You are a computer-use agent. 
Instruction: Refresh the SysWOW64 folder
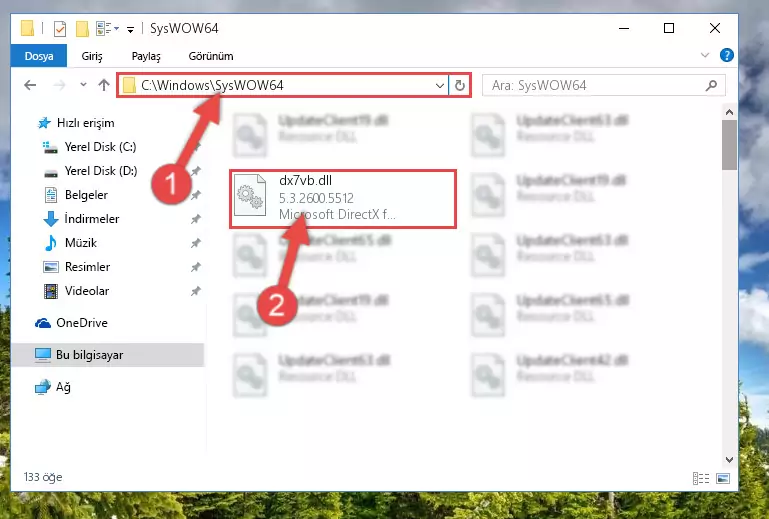point(460,86)
